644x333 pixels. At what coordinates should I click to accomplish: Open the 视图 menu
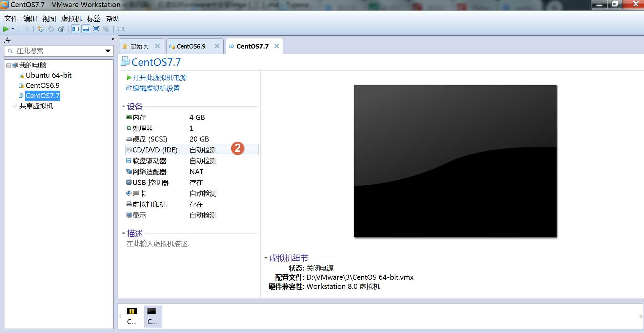pos(49,19)
